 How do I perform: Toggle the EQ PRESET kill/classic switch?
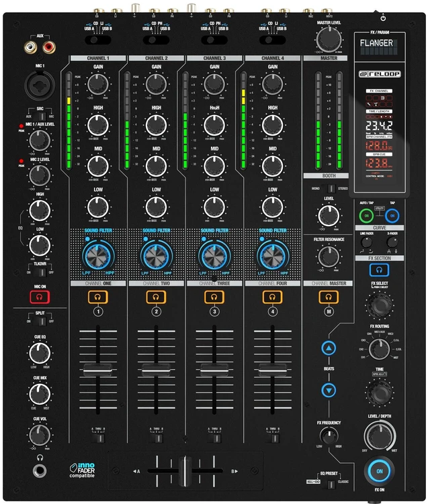pyautogui.click(x=329, y=484)
